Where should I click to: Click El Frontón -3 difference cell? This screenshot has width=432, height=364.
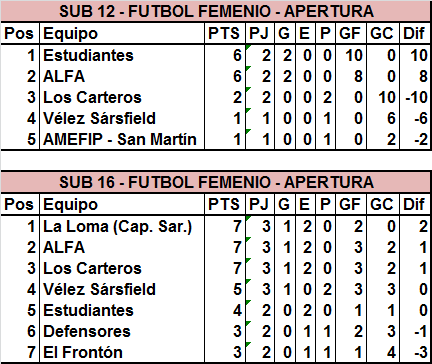click(415, 352)
